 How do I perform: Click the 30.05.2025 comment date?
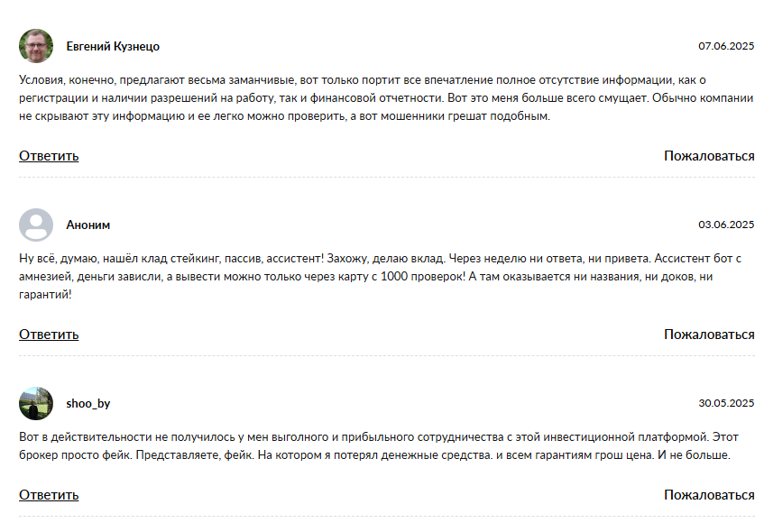pos(726,403)
